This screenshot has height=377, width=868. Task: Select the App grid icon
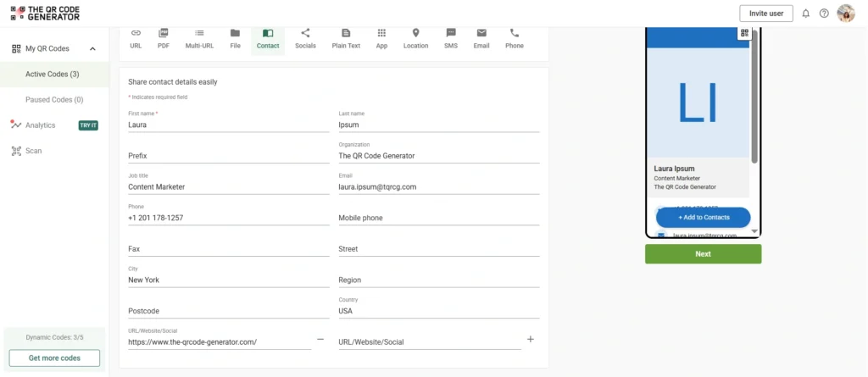pos(382,33)
